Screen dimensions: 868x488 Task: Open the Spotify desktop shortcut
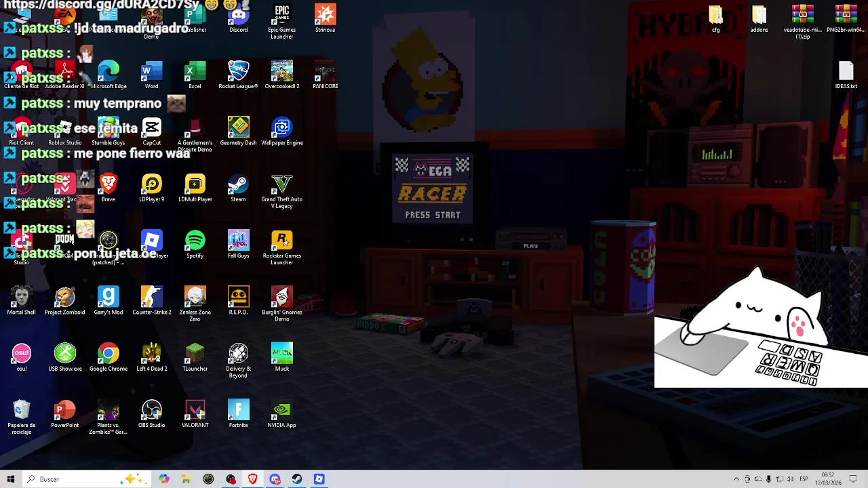pyautogui.click(x=195, y=245)
